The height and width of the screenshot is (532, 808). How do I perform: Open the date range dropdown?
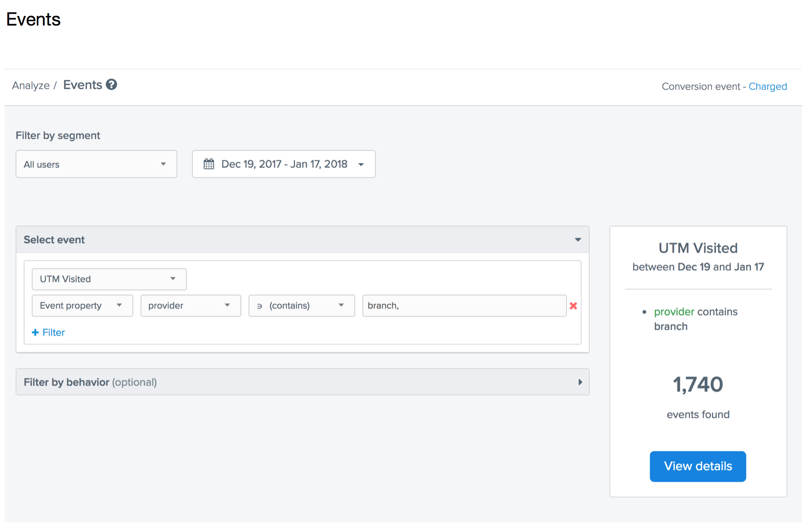(x=283, y=164)
